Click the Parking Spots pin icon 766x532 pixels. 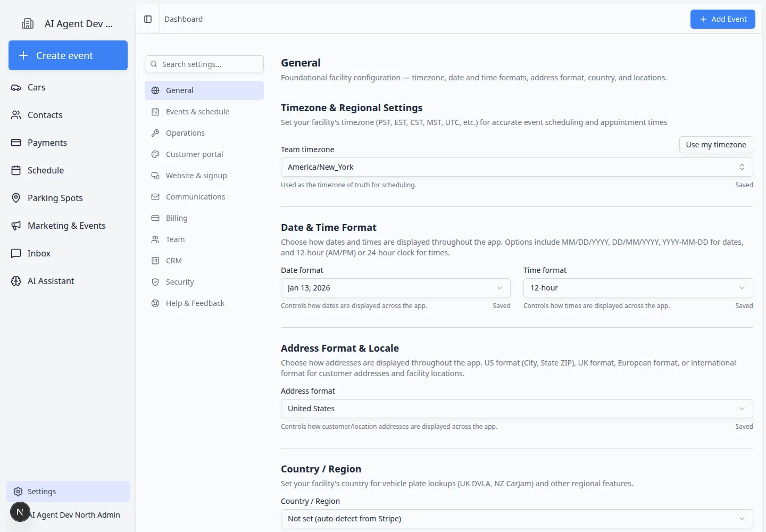[16, 198]
